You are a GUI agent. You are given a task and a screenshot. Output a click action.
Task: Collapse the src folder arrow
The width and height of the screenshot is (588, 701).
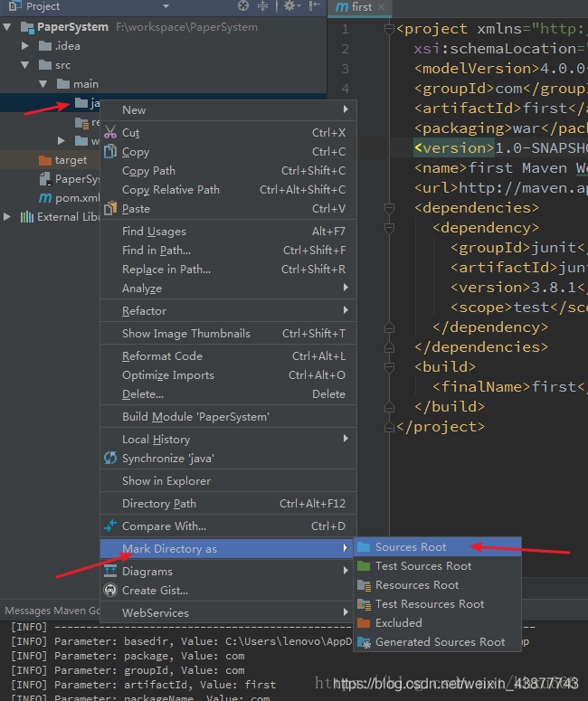point(25,65)
